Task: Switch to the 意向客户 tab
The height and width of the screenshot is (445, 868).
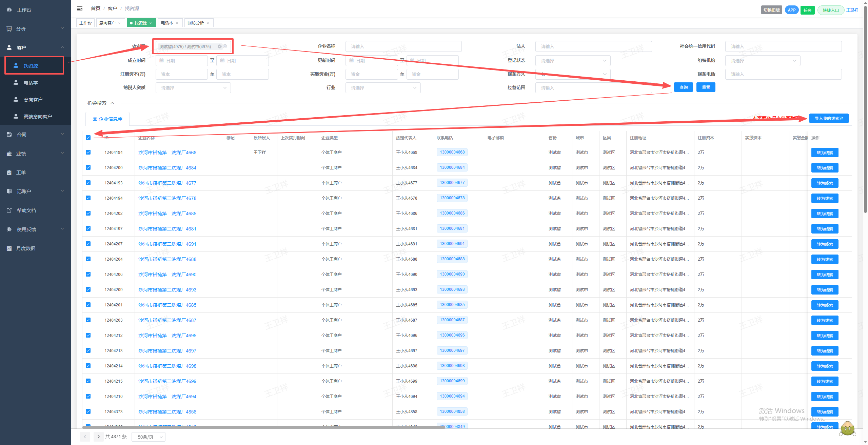Action: (110, 23)
